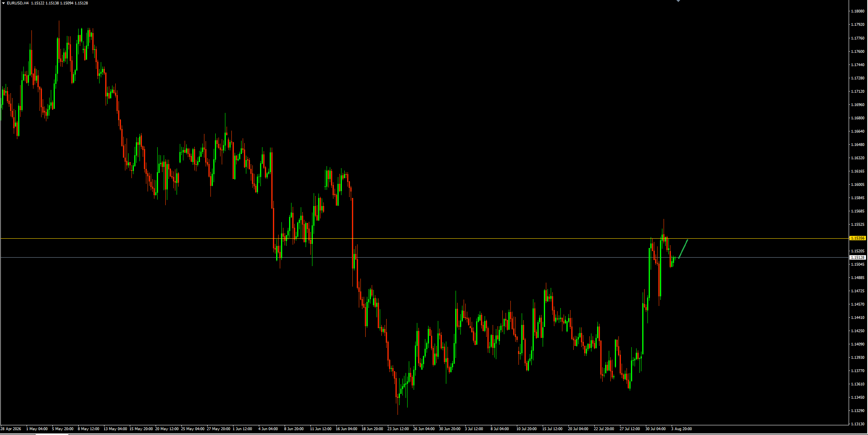Image resolution: width=868 pixels, height=435 pixels.
Task: Click the 1.18080 price scale label
Action: pyautogui.click(x=858, y=11)
